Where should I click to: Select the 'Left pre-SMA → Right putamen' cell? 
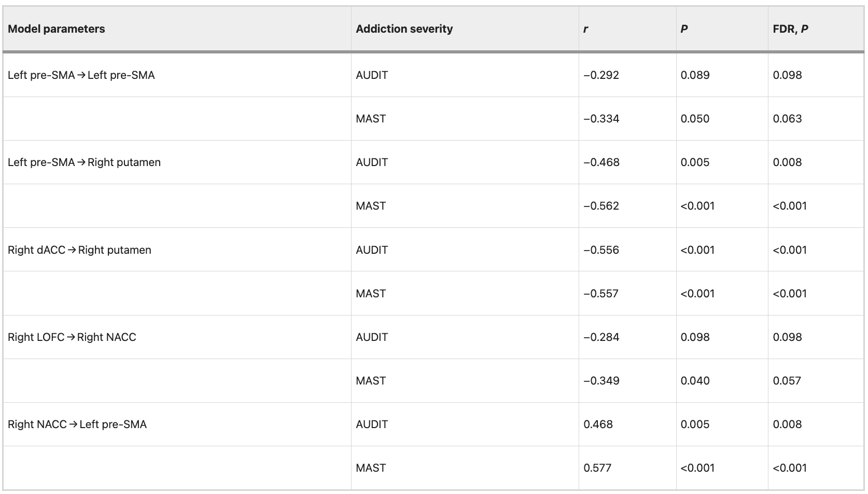(x=84, y=162)
